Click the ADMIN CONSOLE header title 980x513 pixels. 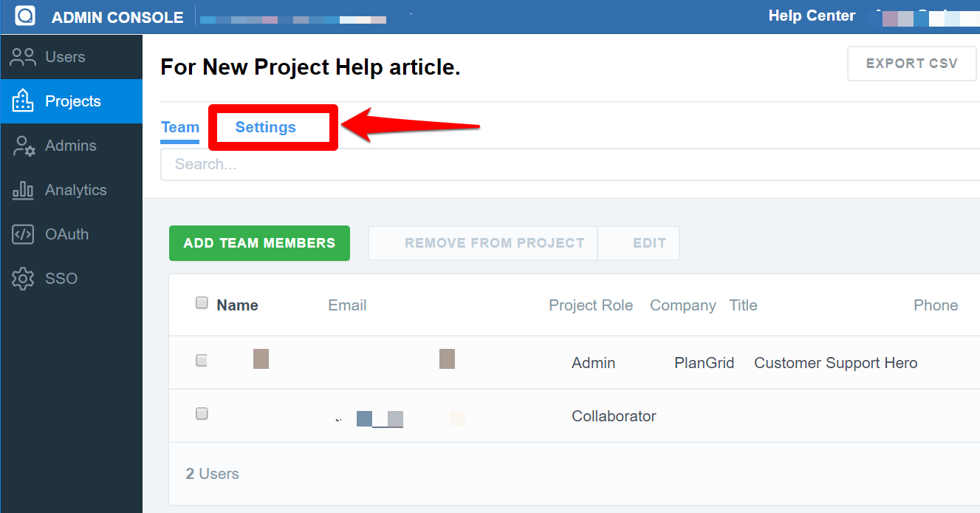pos(117,17)
